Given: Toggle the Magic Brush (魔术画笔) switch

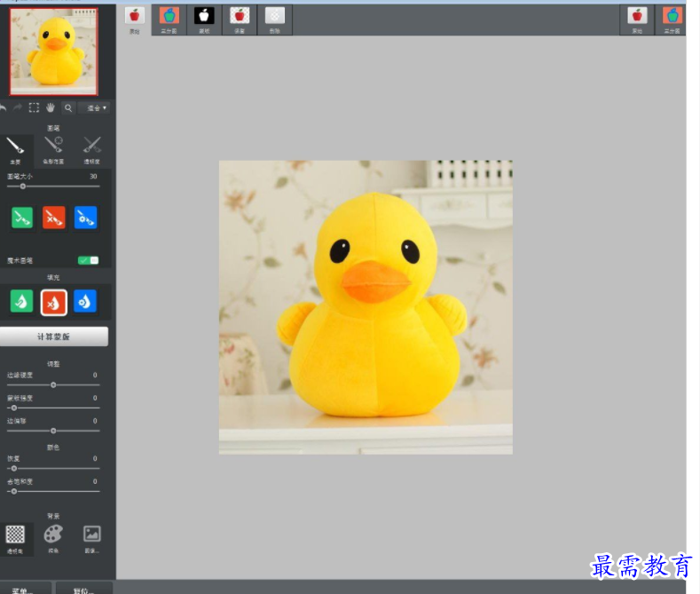Looking at the screenshot, I should tap(88, 260).
